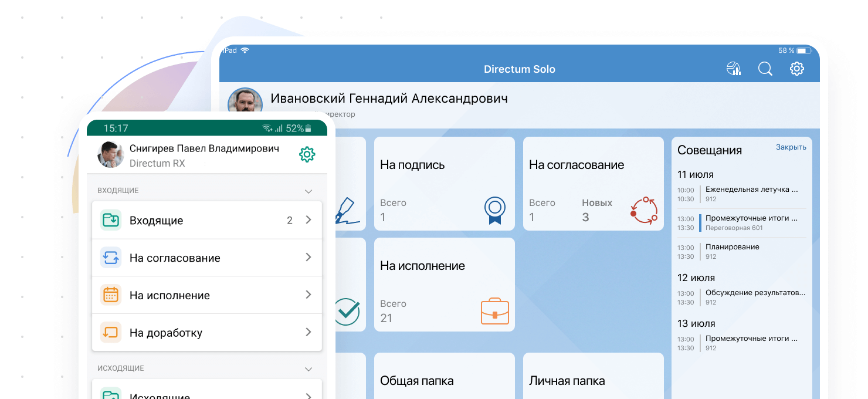Image resolution: width=868 pixels, height=399 pixels.
Task: Open the На исполнение row arrow on phone
Action: (x=308, y=295)
